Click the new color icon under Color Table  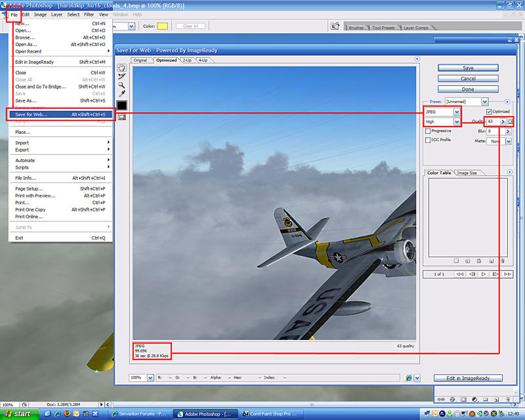[490, 261]
